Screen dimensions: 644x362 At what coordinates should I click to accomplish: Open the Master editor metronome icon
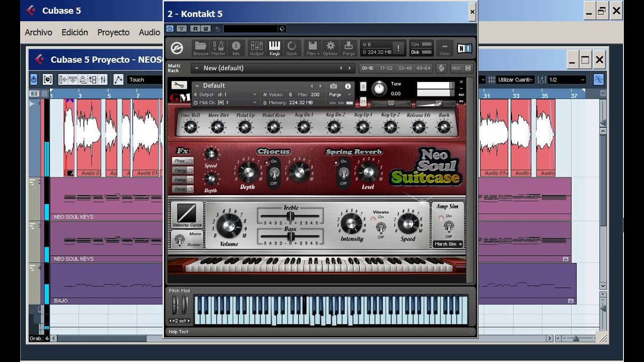pos(218,48)
